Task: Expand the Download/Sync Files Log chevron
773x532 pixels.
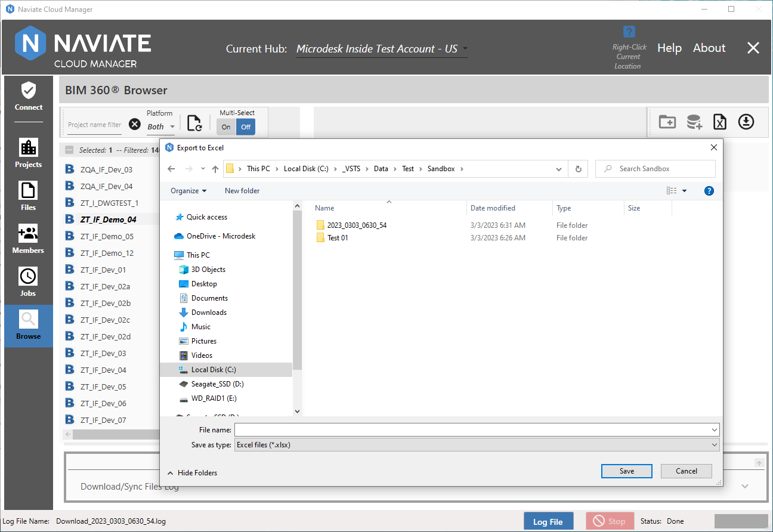Action: (745, 486)
